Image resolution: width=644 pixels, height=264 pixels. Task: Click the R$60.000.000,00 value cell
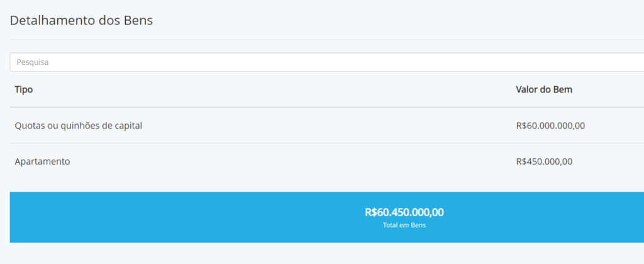coord(550,126)
